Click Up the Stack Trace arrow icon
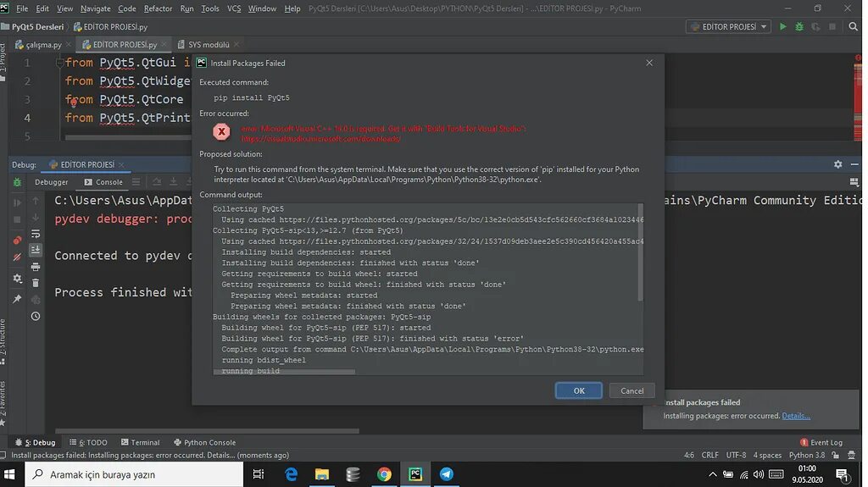This screenshot has width=868, height=487. [x=36, y=201]
